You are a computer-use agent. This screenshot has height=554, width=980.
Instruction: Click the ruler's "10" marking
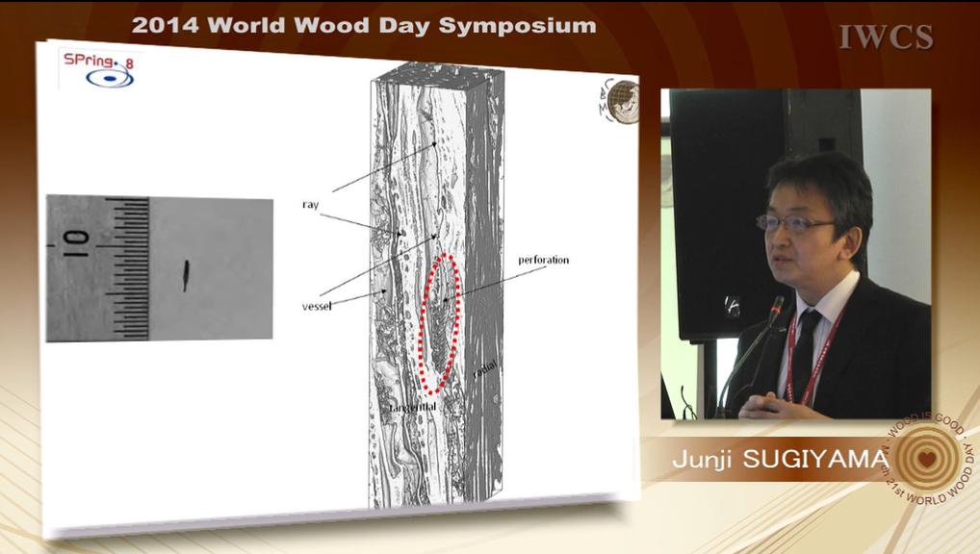pos(76,237)
